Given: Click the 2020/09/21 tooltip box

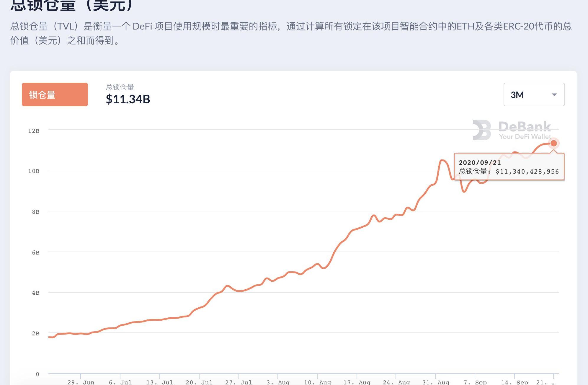Looking at the screenshot, I should [509, 167].
